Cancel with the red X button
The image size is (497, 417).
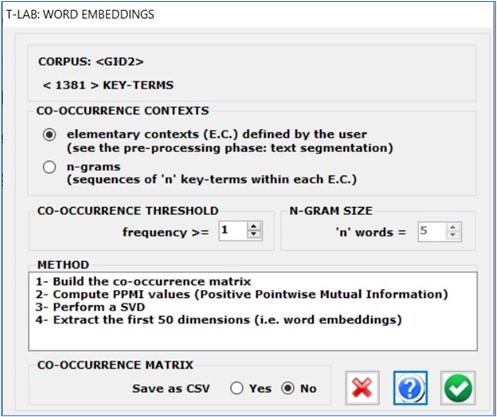click(362, 388)
